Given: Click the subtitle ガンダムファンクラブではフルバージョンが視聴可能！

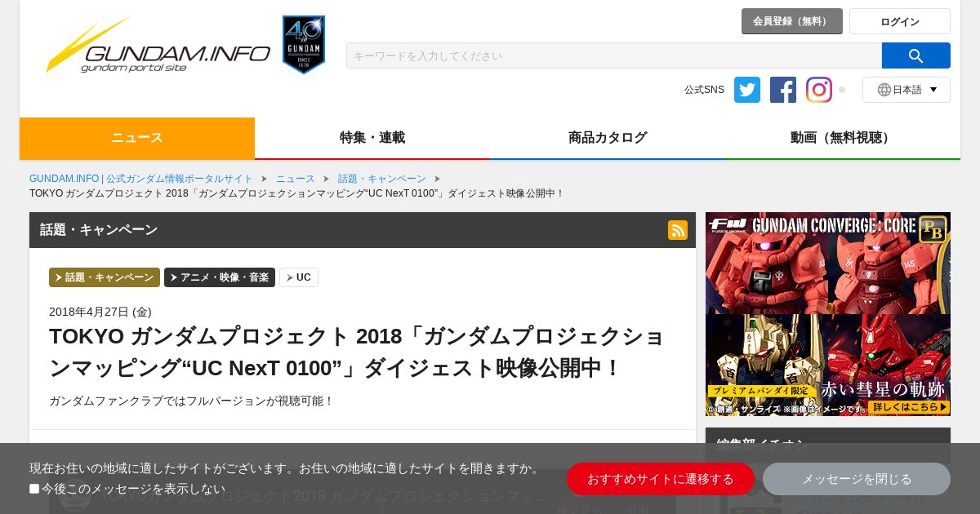Looking at the screenshot, I should pos(192,401).
